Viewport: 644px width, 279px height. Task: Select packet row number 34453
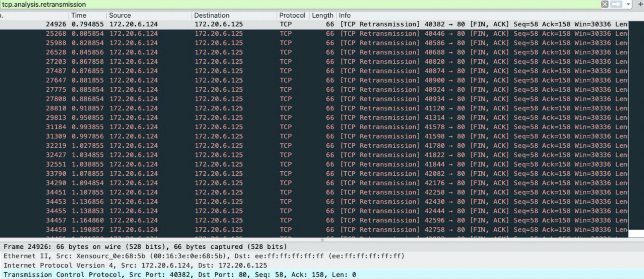pyautogui.click(x=314, y=202)
